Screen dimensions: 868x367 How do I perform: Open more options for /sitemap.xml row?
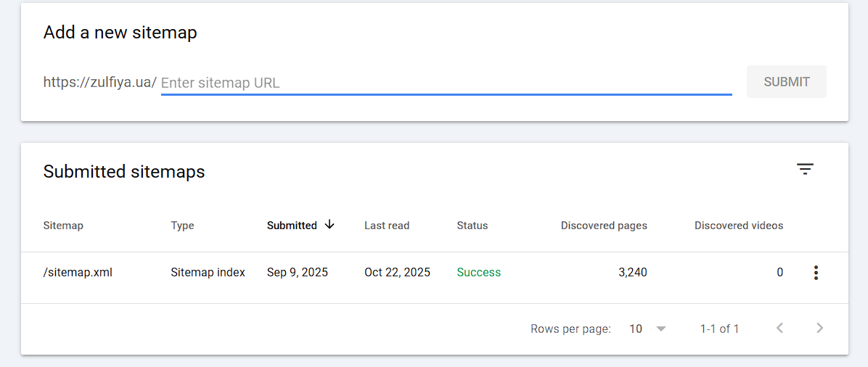pyautogui.click(x=816, y=273)
